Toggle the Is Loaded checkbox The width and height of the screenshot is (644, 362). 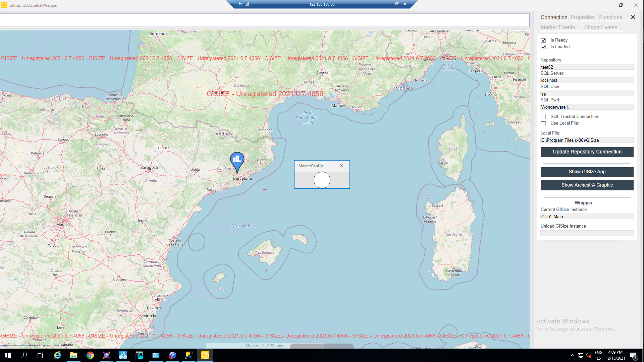tap(543, 47)
